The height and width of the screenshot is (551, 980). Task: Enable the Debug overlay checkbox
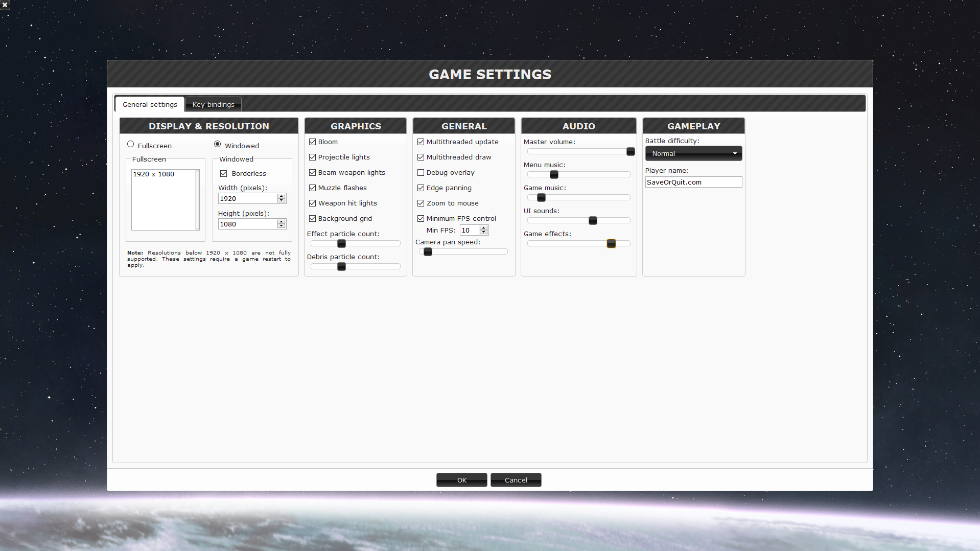(x=421, y=173)
